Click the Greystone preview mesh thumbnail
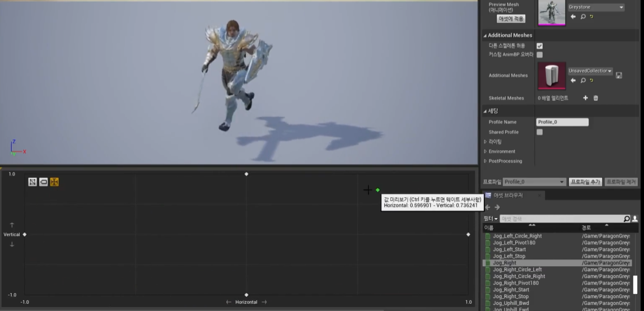The image size is (644, 311). click(x=552, y=13)
